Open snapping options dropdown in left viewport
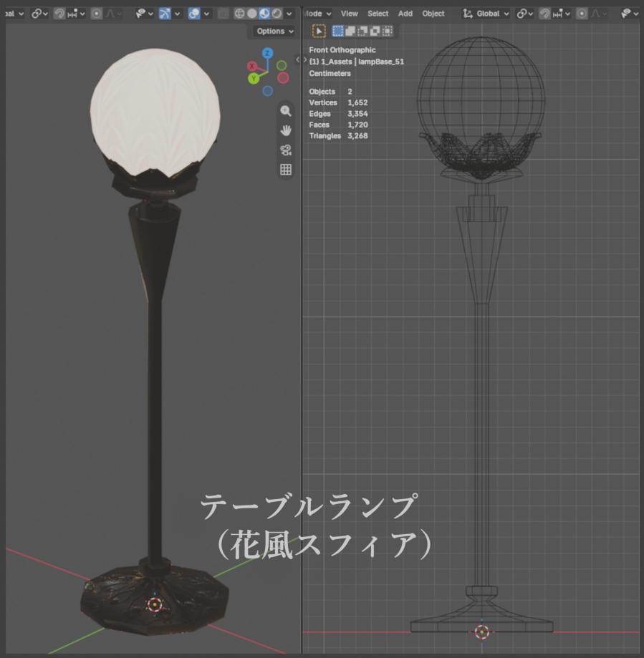The width and height of the screenshot is (644, 658). click(x=75, y=14)
